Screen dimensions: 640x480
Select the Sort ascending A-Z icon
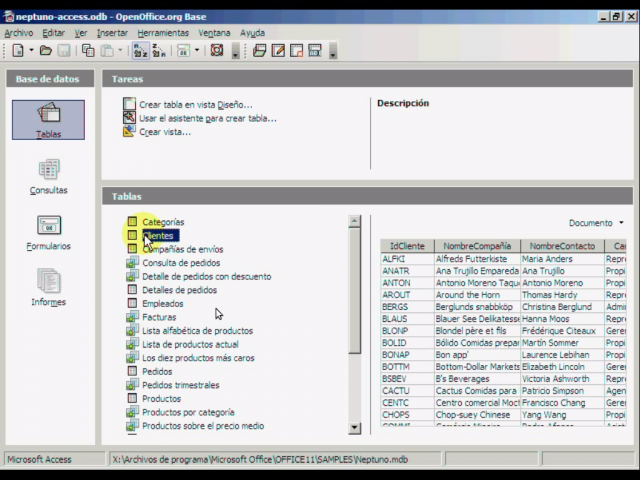click(140, 51)
